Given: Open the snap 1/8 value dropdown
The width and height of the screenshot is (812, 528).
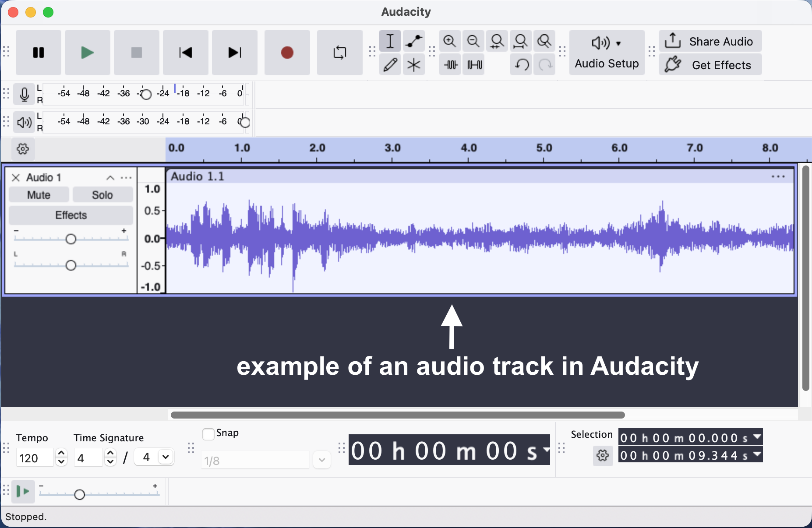Looking at the screenshot, I should (322, 460).
